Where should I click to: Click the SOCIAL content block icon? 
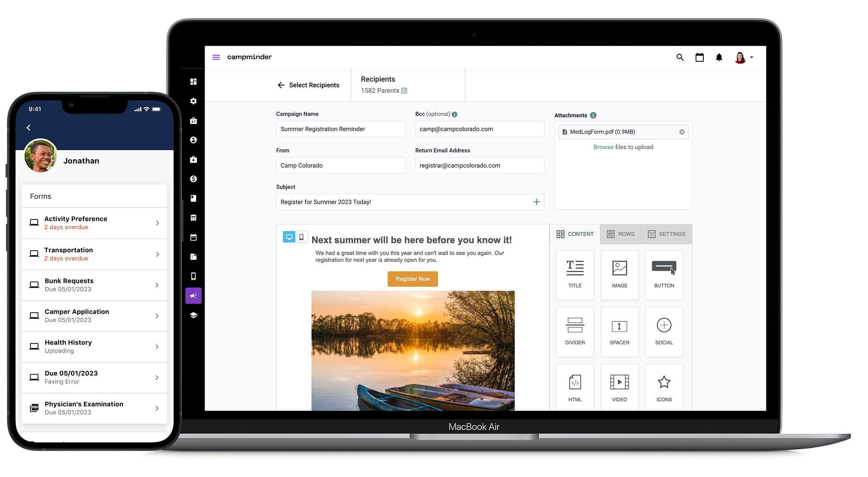664,331
